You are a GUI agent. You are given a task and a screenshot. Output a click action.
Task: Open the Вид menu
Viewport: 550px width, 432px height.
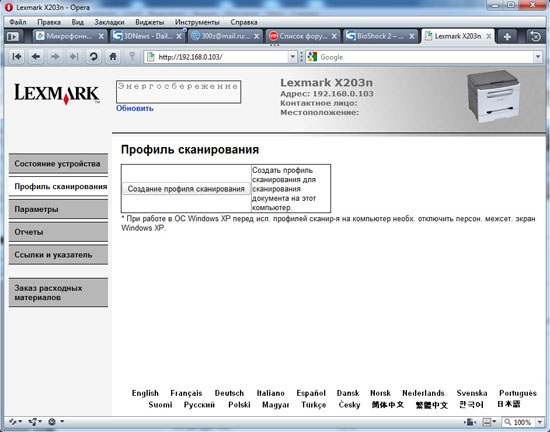78,22
